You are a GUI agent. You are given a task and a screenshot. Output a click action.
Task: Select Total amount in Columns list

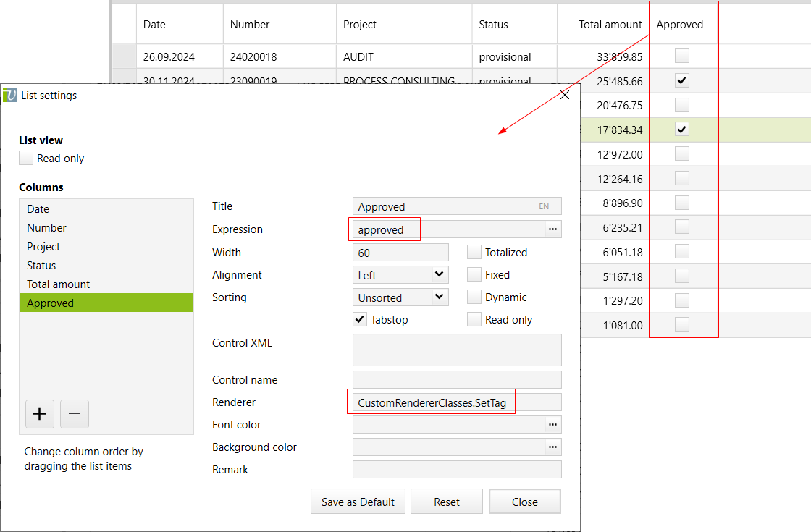click(59, 284)
